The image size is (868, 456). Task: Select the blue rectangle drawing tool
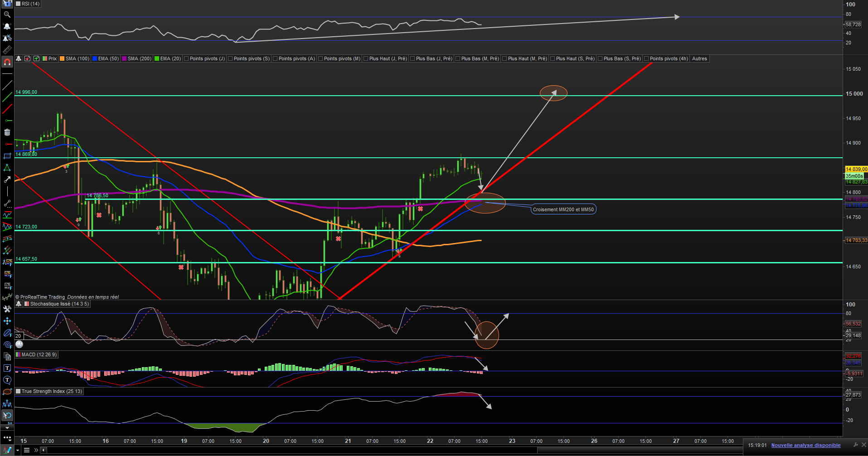7,156
